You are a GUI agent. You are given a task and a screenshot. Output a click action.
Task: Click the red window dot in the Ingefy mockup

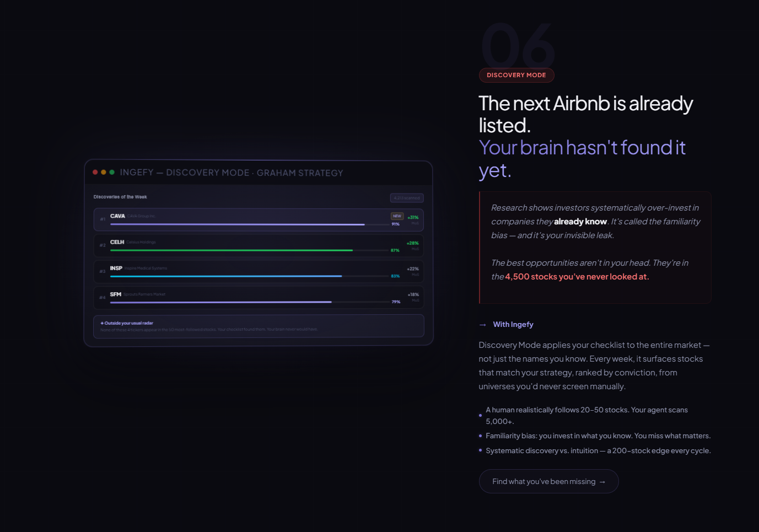pyautogui.click(x=95, y=173)
